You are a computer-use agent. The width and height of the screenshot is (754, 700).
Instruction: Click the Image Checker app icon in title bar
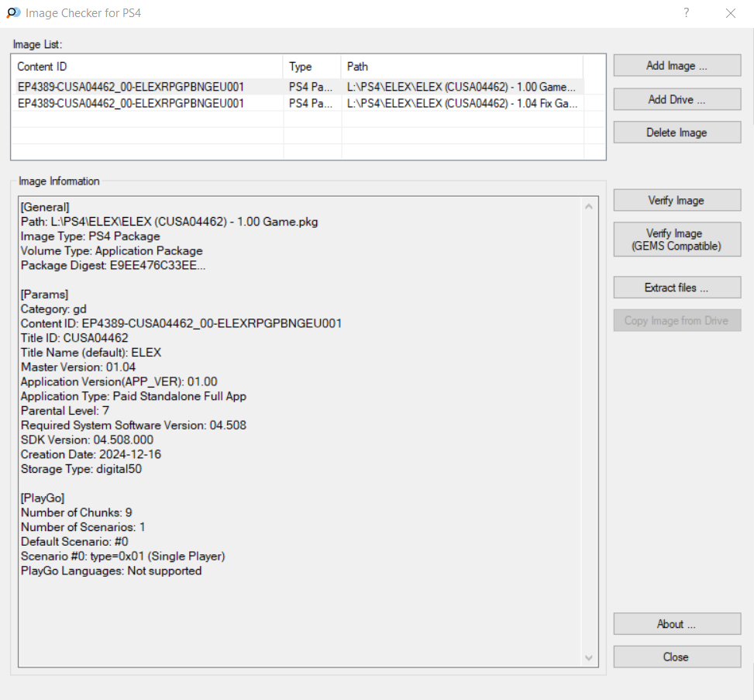coord(13,13)
